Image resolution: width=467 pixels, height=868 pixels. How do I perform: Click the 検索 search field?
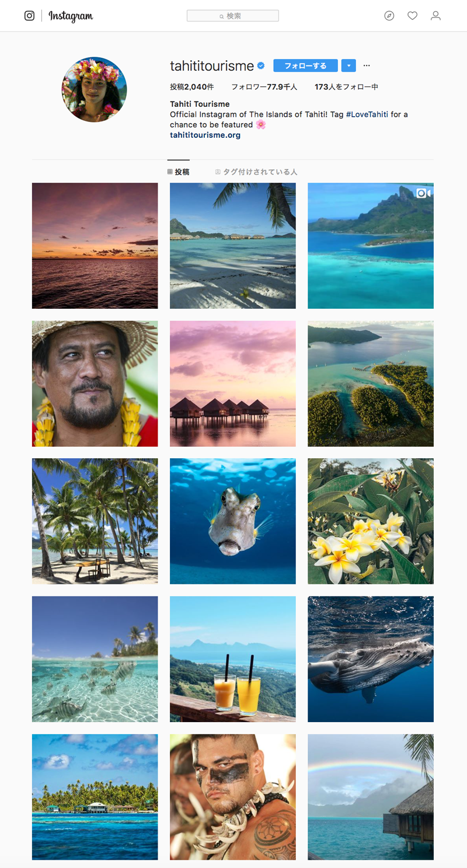233,16
